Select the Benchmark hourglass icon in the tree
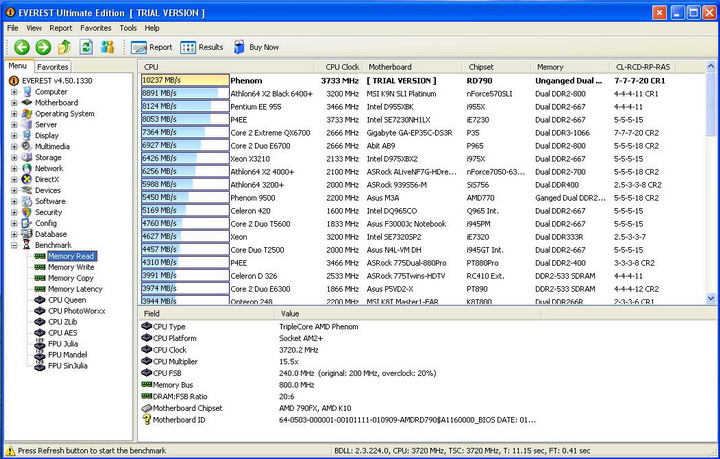The width and height of the screenshot is (720, 459). pyautogui.click(x=27, y=245)
